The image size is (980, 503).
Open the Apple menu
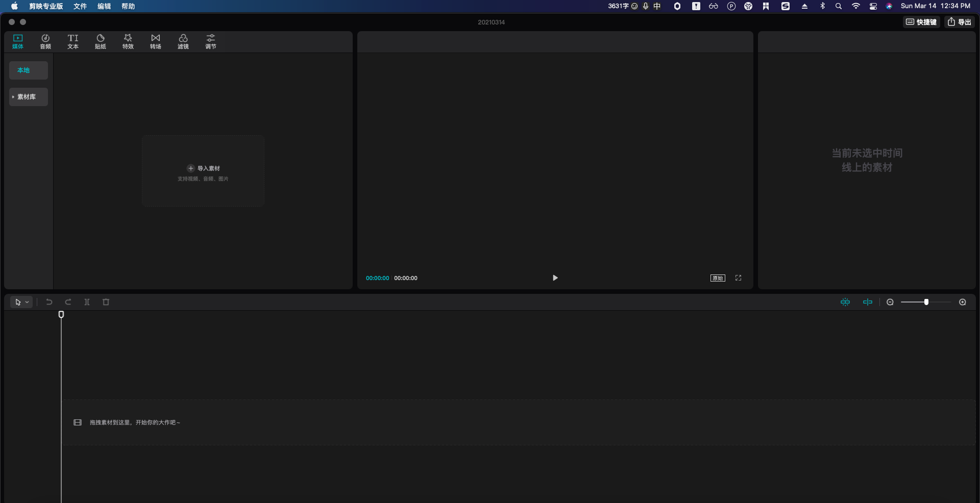[x=14, y=6]
